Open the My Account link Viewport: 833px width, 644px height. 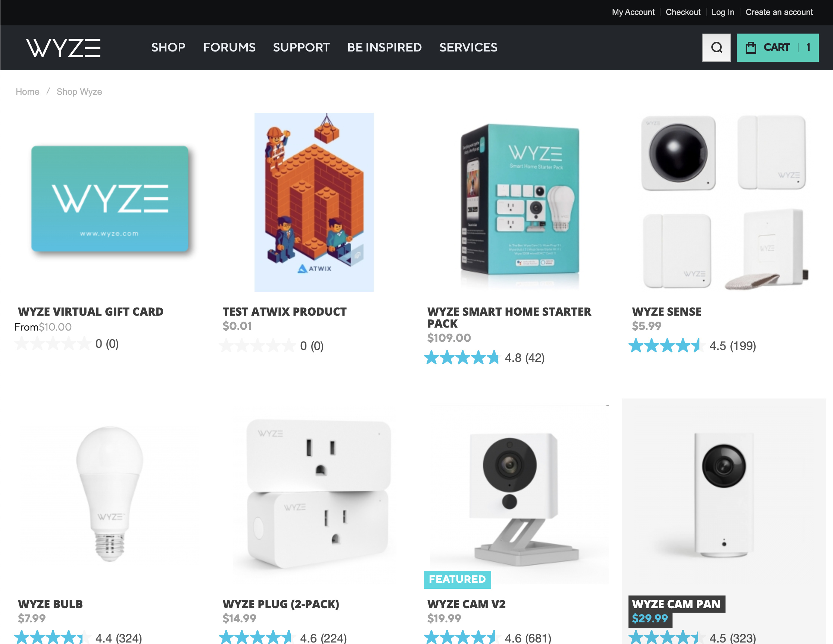coord(633,12)
